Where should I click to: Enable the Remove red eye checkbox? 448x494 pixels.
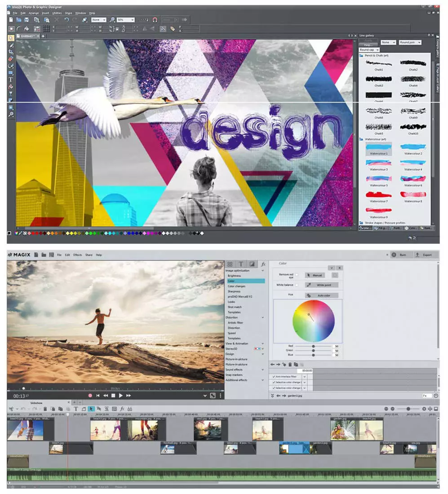[x=297, y=275]
